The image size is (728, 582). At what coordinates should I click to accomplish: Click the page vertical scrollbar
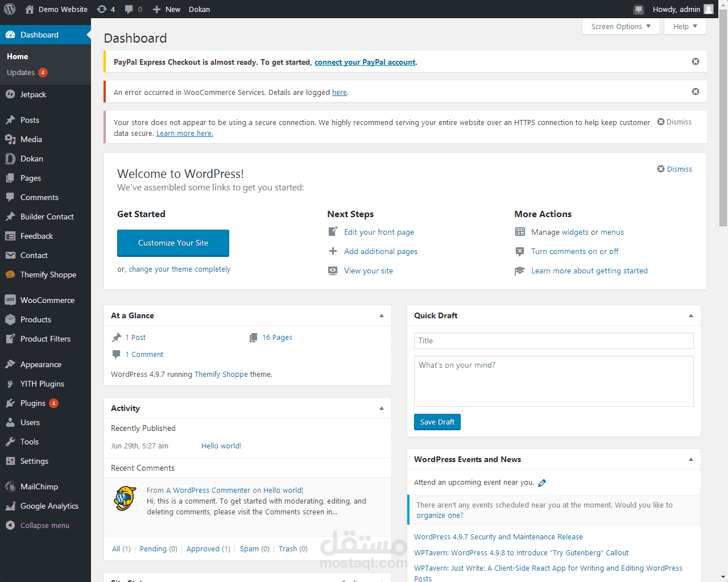coord(723,119)
